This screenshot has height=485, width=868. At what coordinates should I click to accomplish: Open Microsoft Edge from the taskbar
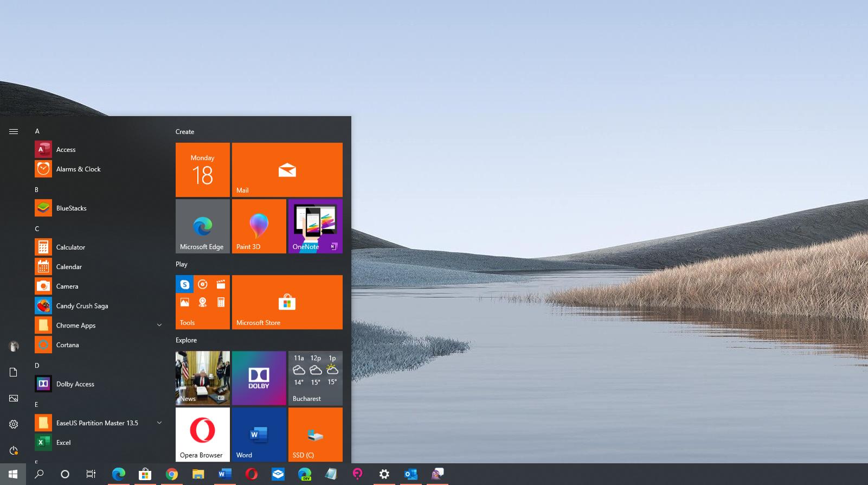[118, 474]
